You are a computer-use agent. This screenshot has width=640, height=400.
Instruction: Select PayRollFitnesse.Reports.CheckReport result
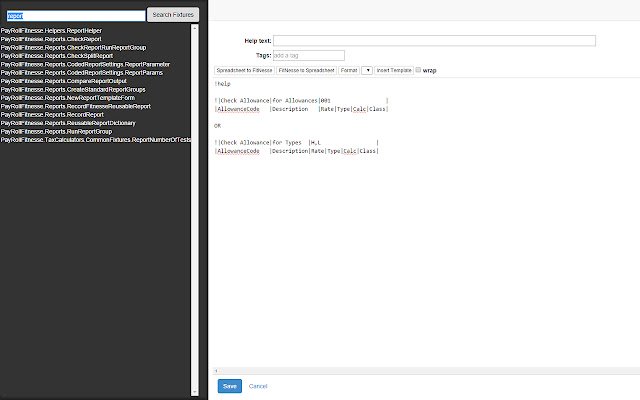point(51,39)
